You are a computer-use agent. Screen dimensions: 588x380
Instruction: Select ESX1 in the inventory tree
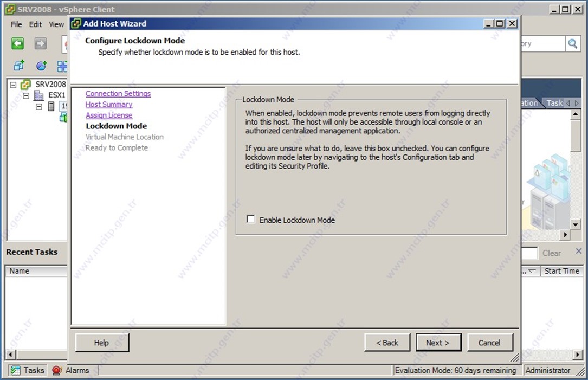tap(56, 95)
